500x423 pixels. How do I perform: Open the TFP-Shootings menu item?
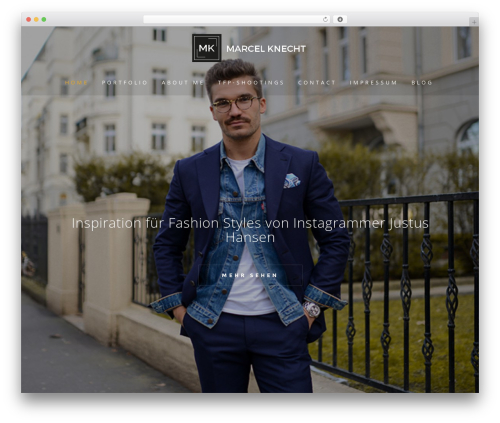(x=251, y=83)
